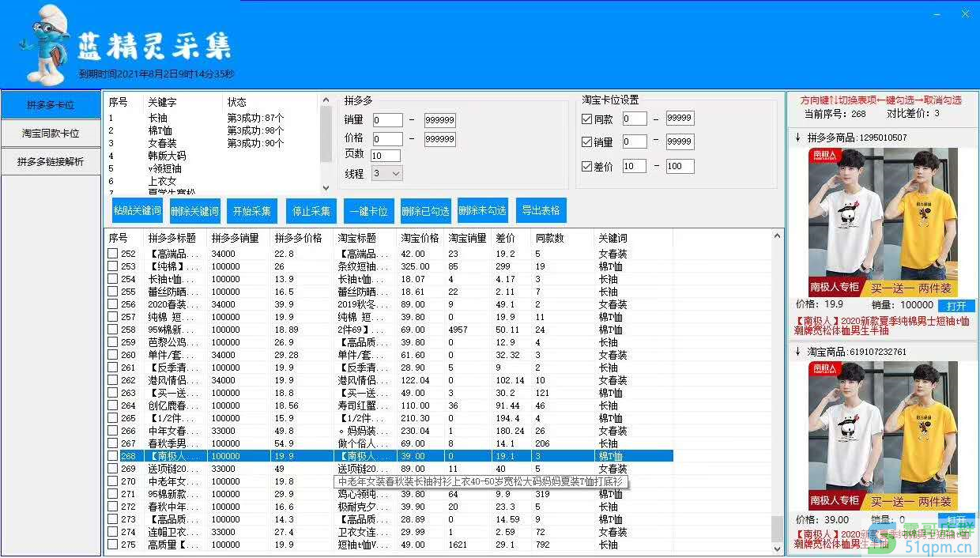Check the checkbox for row 268

113,455
